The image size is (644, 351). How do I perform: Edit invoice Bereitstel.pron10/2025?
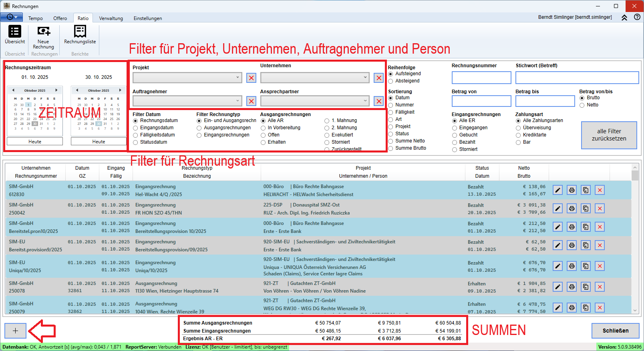(557, 227)
